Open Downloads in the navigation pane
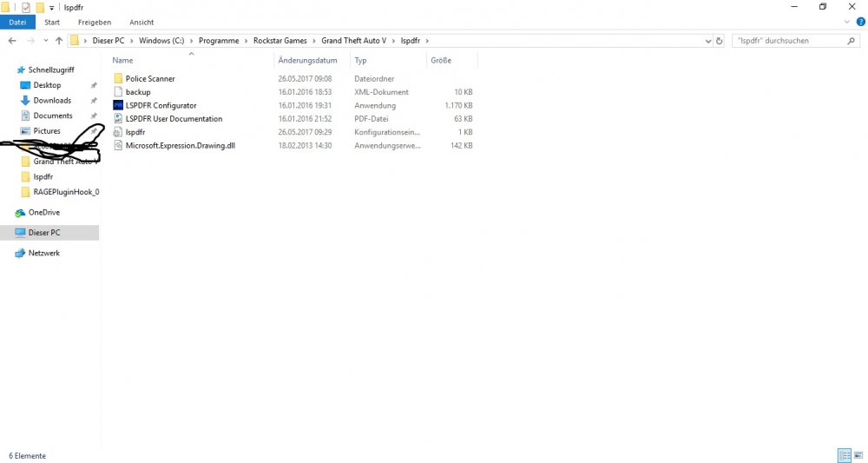Viewport: 868px width, 463px height. coord(52,100)
